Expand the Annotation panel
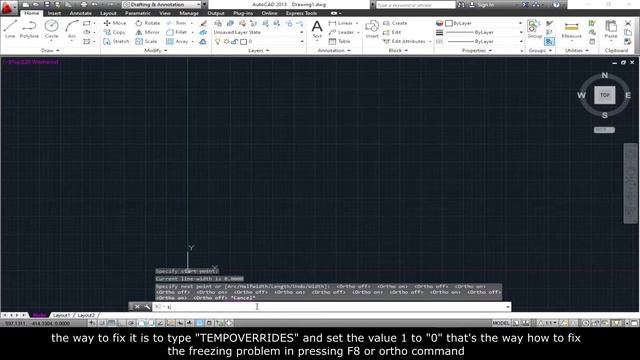Image resolution: width=640 pixels, height=360 pixels. pos(334,50)
